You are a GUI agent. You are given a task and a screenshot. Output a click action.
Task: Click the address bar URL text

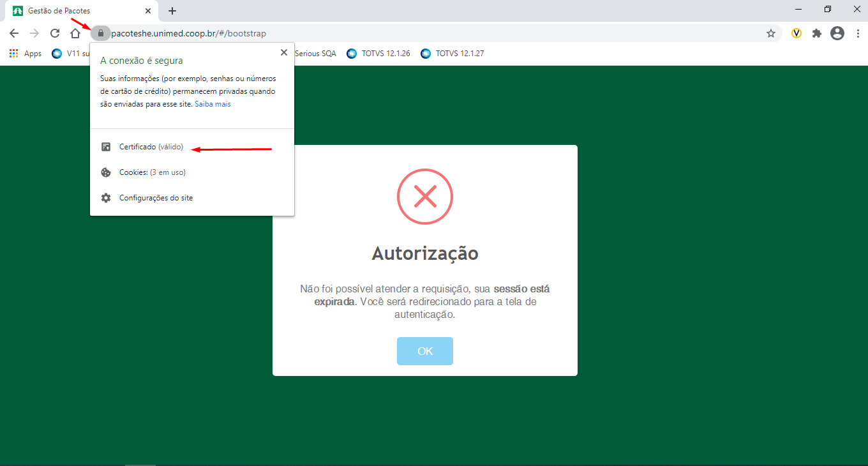(188, 33)
